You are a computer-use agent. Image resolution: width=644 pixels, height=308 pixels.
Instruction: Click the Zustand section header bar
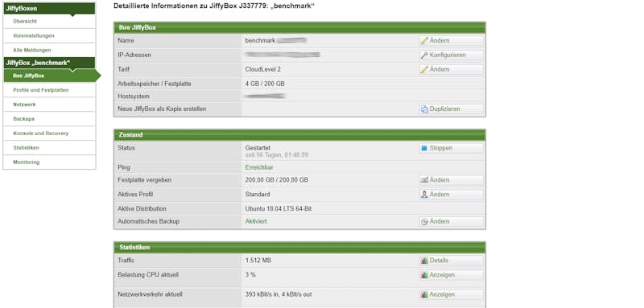[x=299, y=134]
